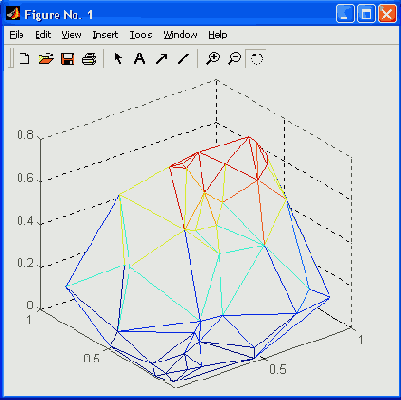The image size is (401, 400).
Task: Save the figure using the floppy icon
Action: (68, 59)
